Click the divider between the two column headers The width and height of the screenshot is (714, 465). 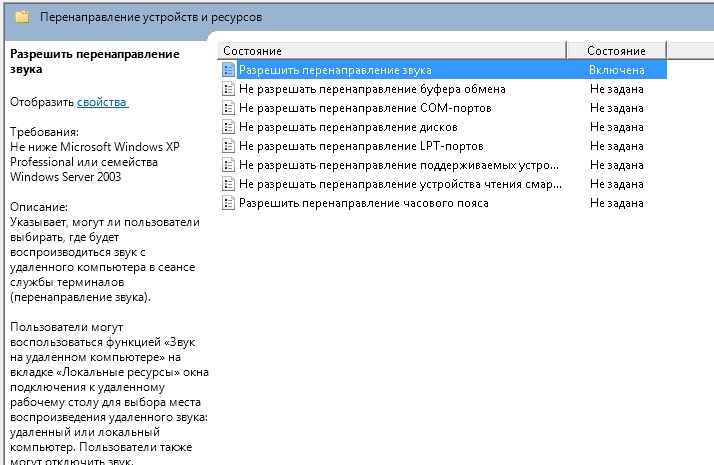566,50
